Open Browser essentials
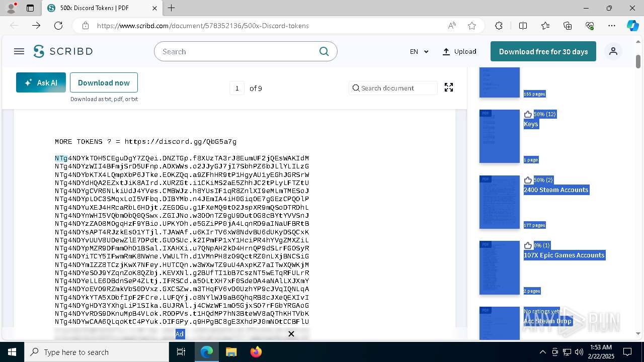 tap(590, 26)
